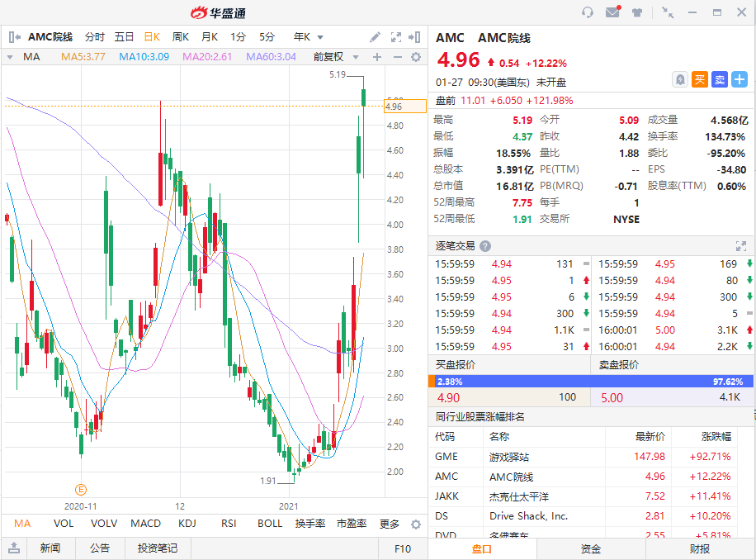This screenshot has height=560, width=756.
Task: Switch to 五日 five-day chart
Action: (x=124, y=37)
